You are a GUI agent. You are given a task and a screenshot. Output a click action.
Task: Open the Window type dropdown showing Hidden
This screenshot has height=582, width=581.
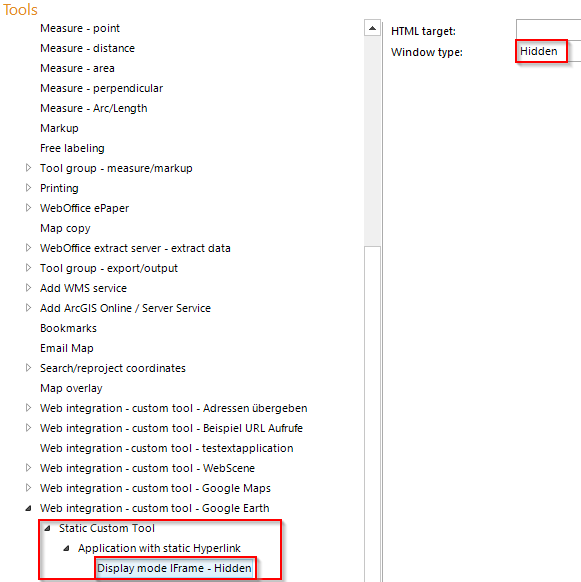(548, 51)
